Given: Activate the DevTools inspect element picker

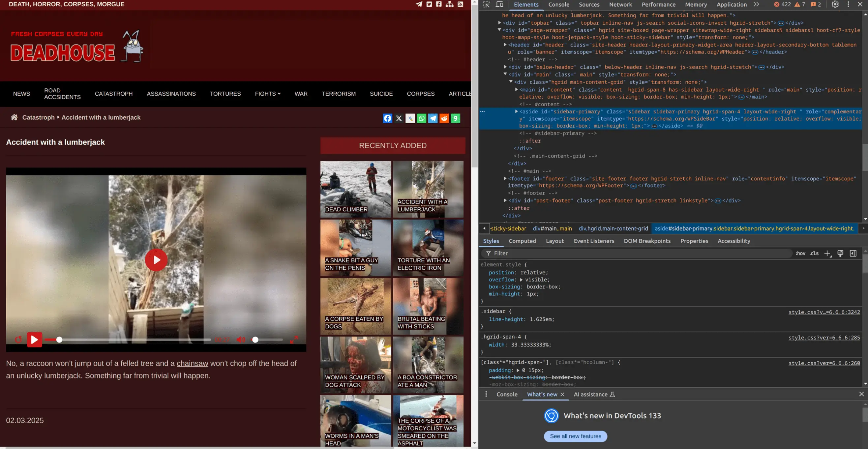Looking at the screenshot, I should tap(486, 4).
